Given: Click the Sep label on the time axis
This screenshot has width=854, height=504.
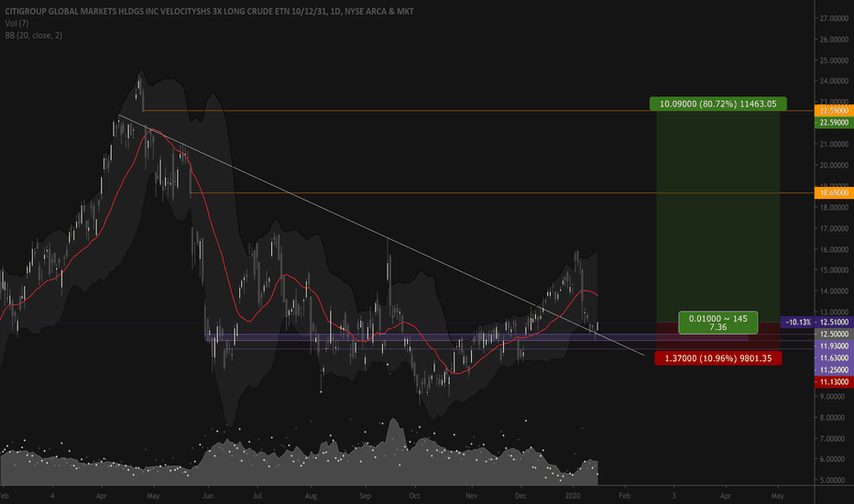Looking at the screenshot, I should pyautogui.click(x=365, y=496).
